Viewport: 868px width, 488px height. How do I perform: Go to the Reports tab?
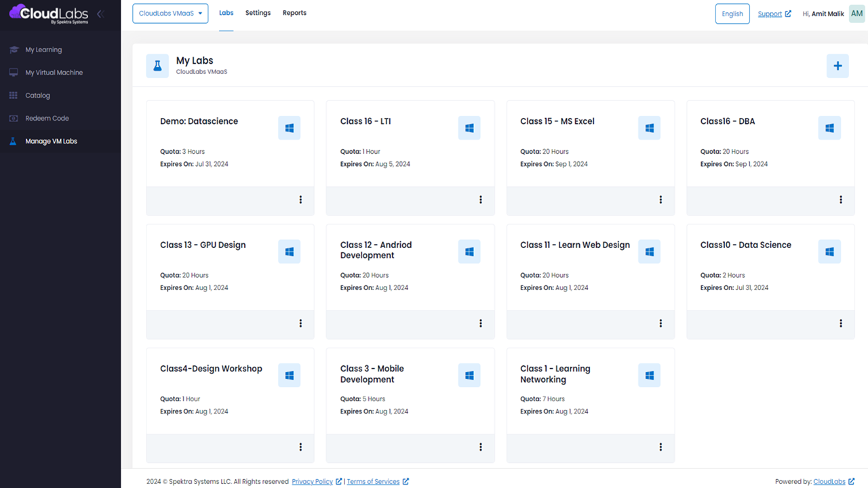click(294, 13)
